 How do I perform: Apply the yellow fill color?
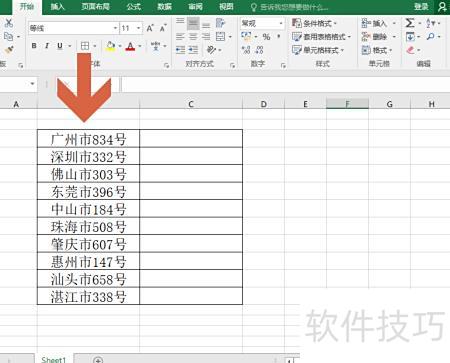tap(110, 46)
